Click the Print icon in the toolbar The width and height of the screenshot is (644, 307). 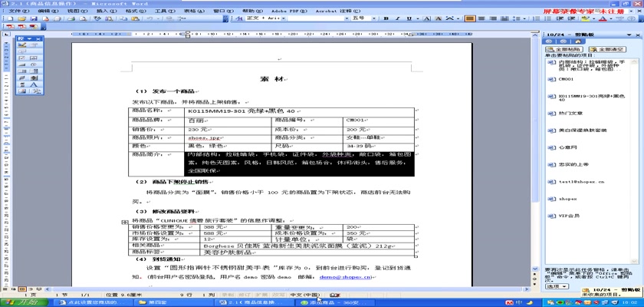coord(71,18)
